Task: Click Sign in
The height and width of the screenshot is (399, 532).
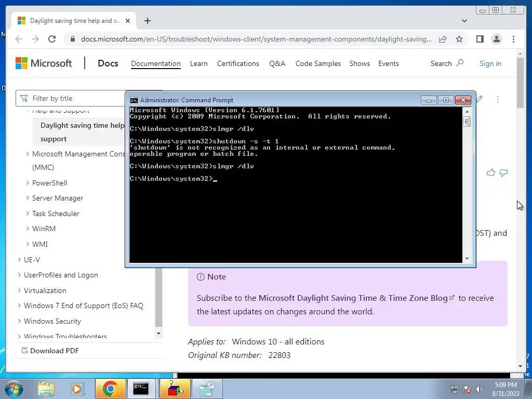Action: click(x=490, y=63)
